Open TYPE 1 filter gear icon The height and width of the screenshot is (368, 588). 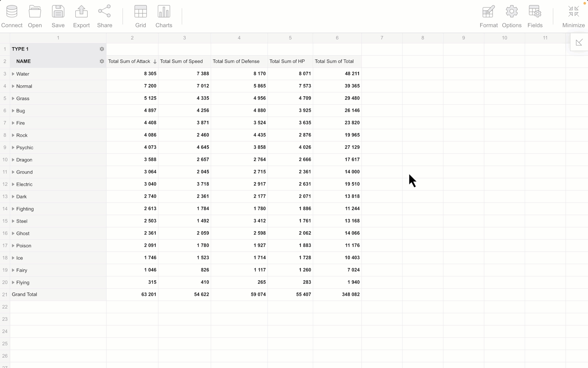(x=102, y=49)
